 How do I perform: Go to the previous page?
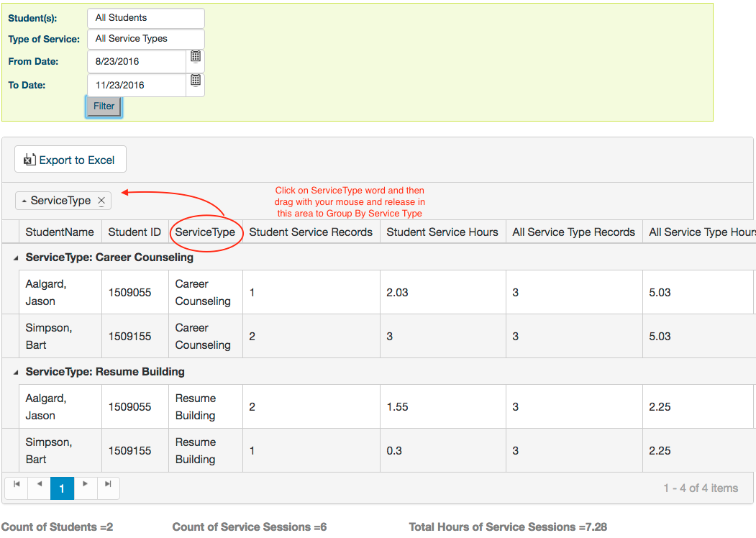(40, 485)
